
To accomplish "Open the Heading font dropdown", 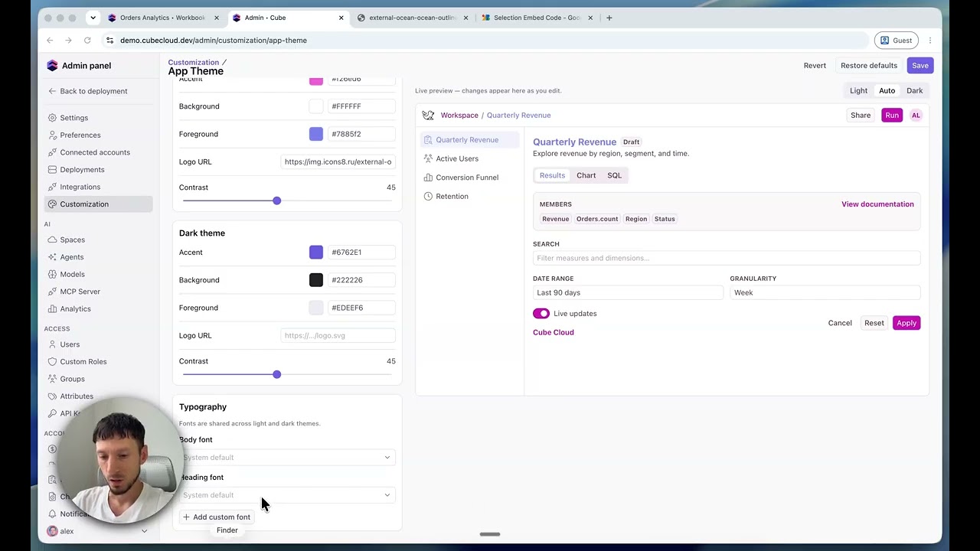I will point(287,495).
